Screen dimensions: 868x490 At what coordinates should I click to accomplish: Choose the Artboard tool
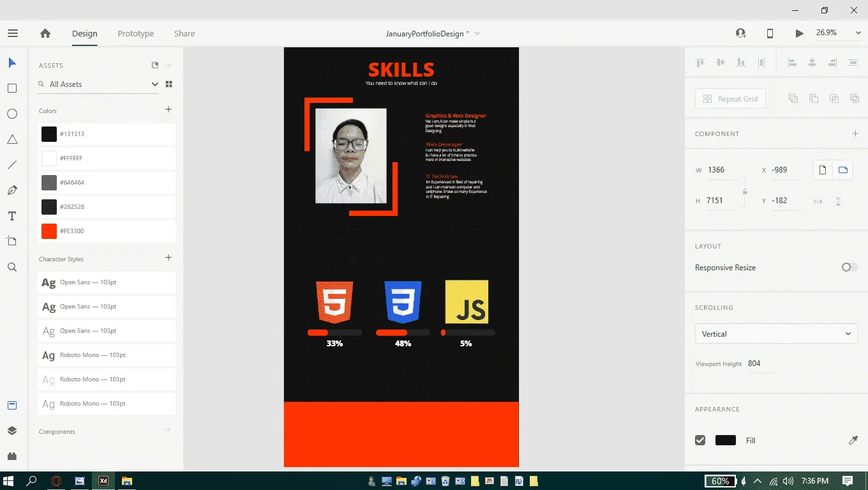pos(12,241)
